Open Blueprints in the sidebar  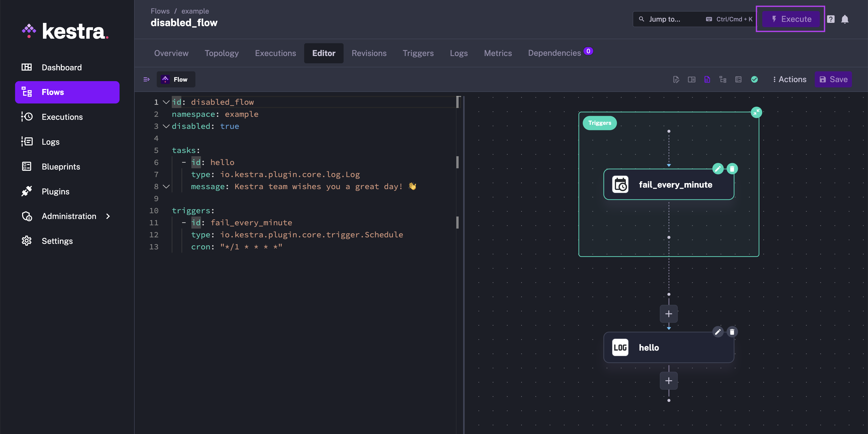(61, 167)
